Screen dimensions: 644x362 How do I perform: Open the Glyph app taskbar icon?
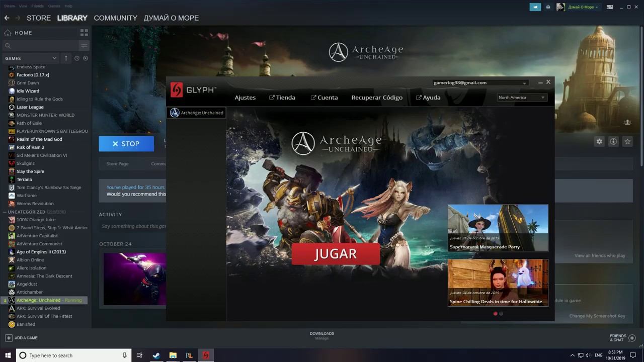click(205, 355)
